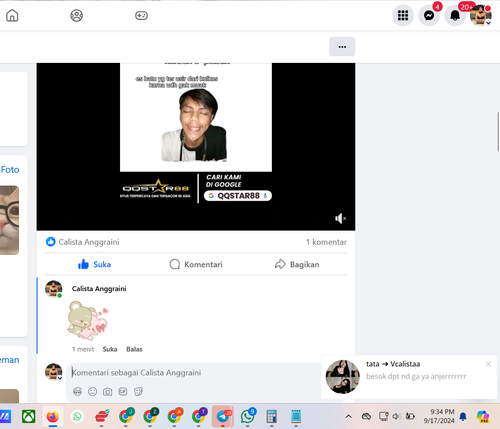
Task: Play the QQSTAR88 video post
Action: 196,146
